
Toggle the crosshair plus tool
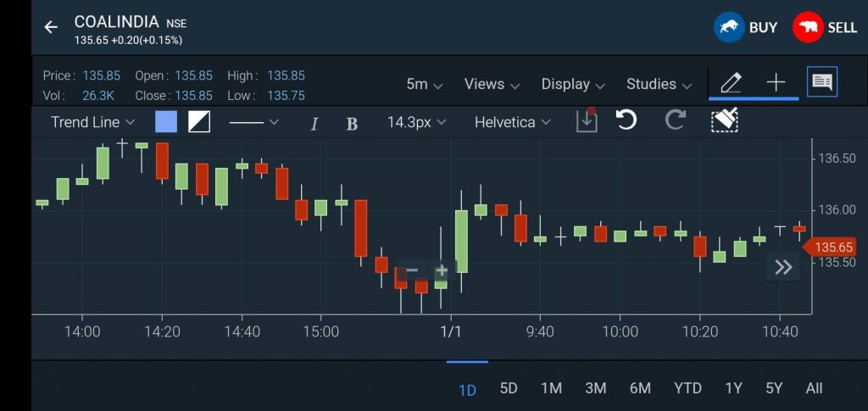click(776, 83)
